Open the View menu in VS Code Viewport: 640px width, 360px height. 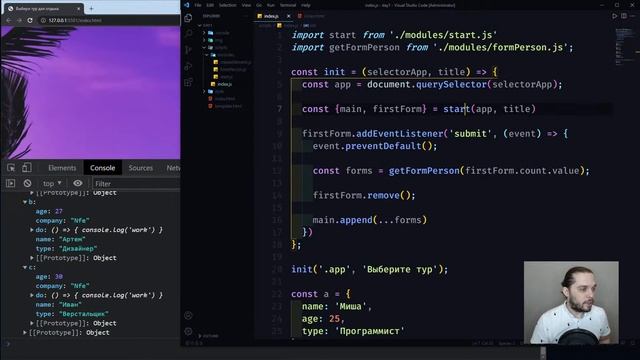246,5
